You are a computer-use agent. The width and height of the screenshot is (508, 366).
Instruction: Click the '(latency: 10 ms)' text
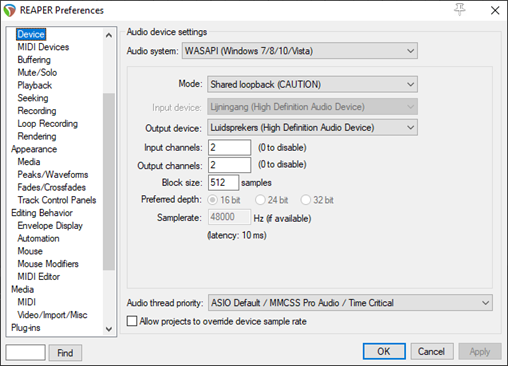(x=237, y=235)
